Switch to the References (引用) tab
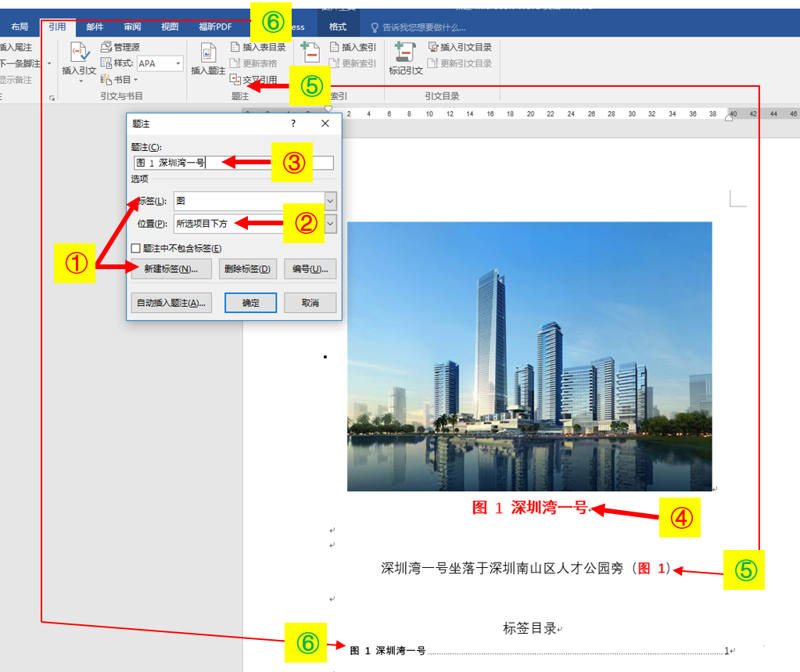The height and width of the screenshot is (672, 800). point(57,27)
